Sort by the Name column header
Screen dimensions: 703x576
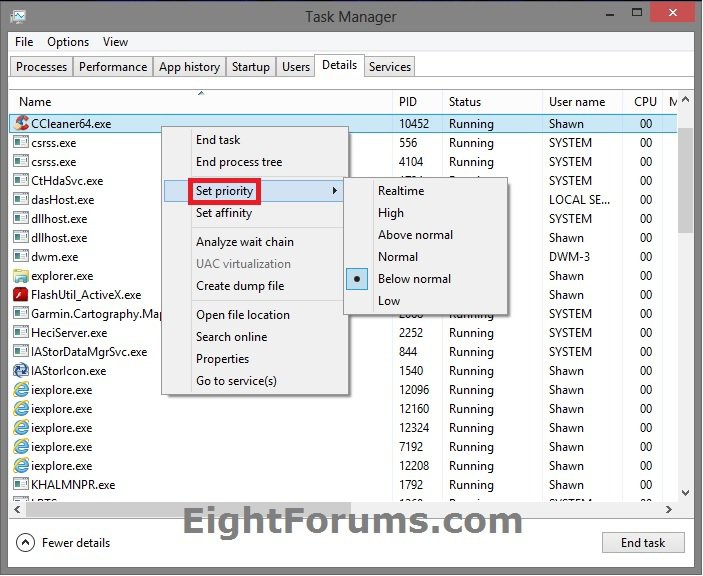pyautogui.click(x=36, y=102)
